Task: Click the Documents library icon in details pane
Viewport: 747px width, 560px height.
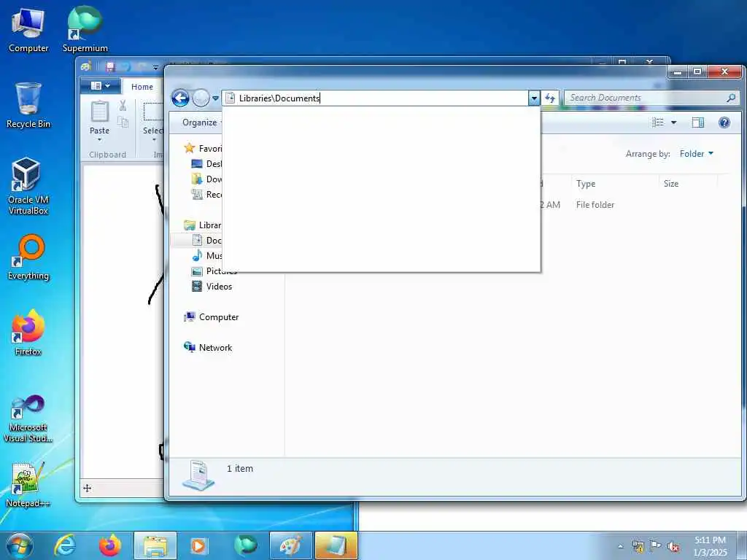Action: point(198,475)
